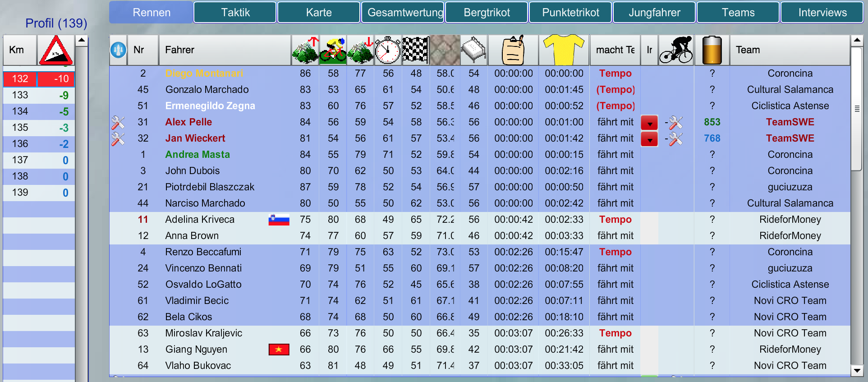The height and width of the screenshot is (382, 868).
Task: Open the Bergtrikot tab
Action: coord(487,13)
